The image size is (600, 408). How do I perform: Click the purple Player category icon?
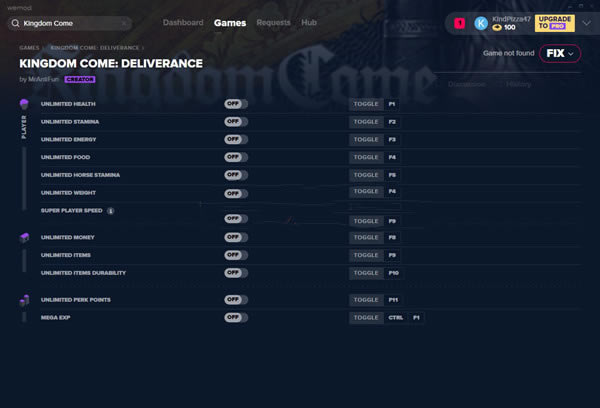pos(24,104)
